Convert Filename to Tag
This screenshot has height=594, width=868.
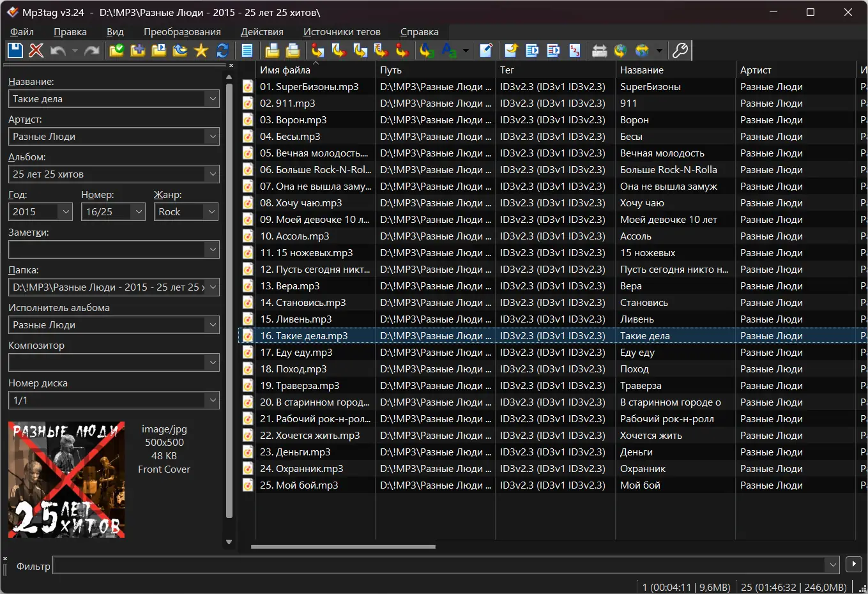pos(339,50)
